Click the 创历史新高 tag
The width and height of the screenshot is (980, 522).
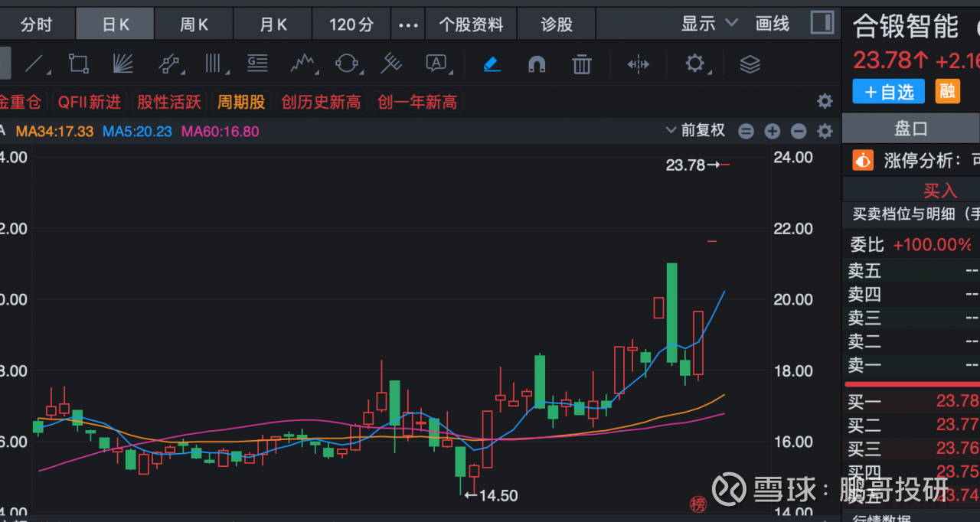pos(321,102)
